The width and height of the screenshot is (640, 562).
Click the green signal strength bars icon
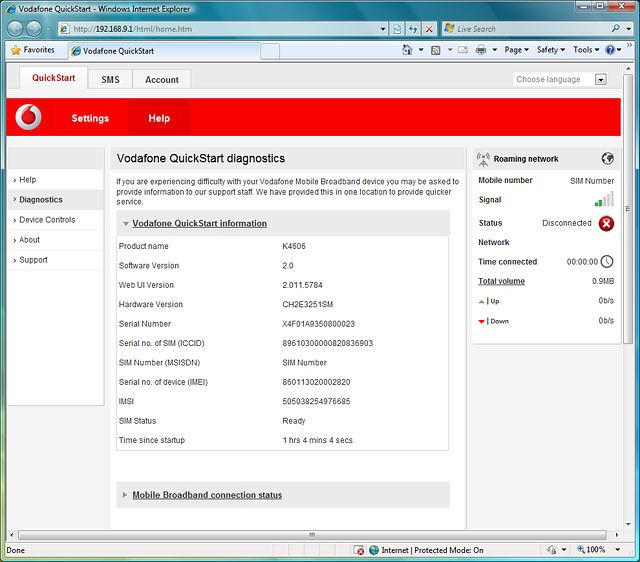pos(604,200)
